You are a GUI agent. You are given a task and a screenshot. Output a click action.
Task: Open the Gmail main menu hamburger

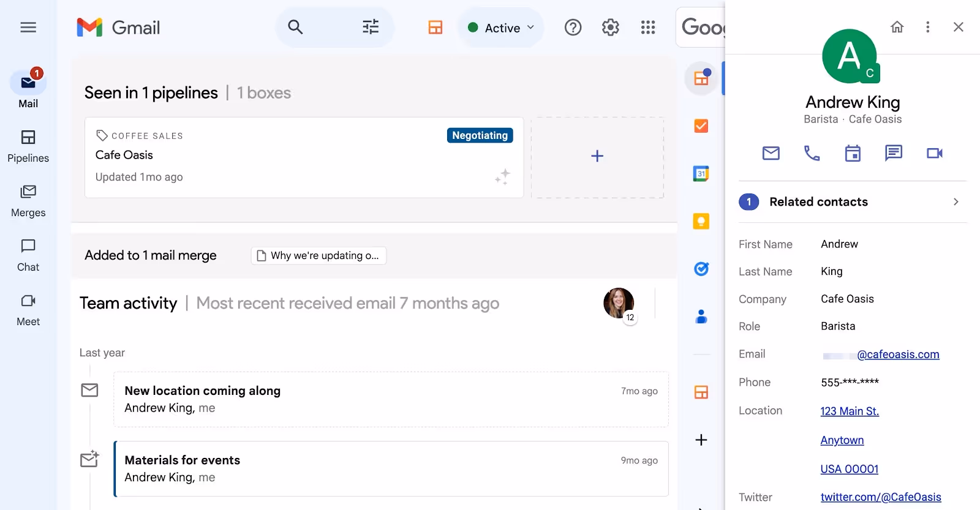28,28
